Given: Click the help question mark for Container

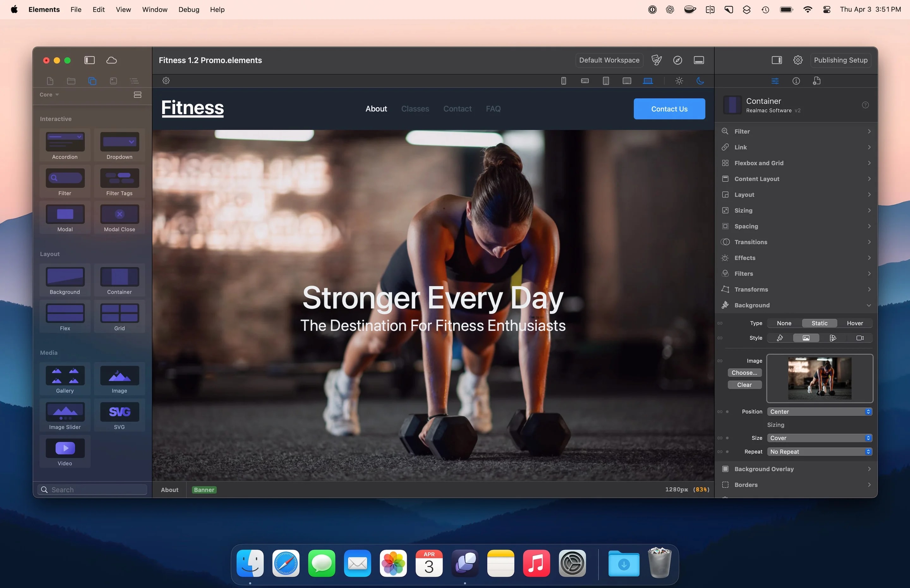Looking at the screenshot, I should 865,105.
